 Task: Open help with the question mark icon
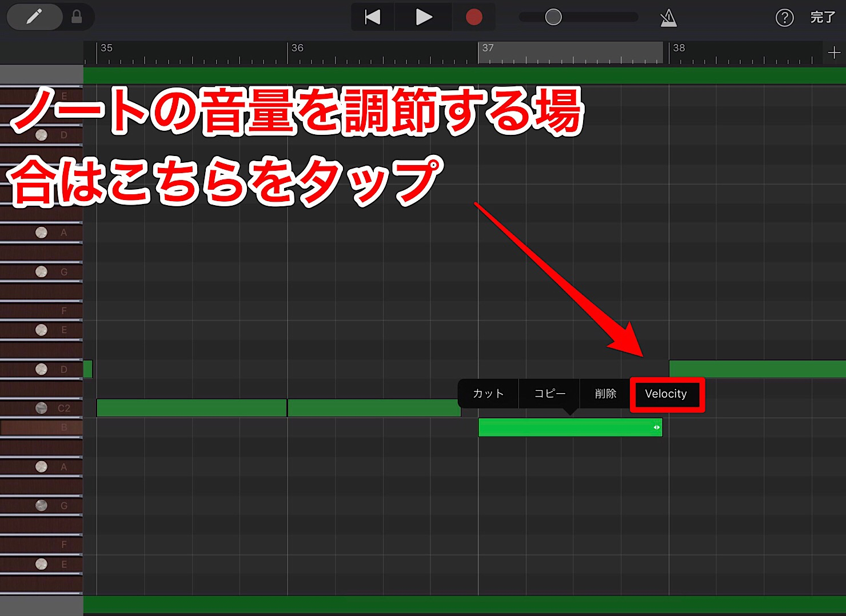(784, 18)
